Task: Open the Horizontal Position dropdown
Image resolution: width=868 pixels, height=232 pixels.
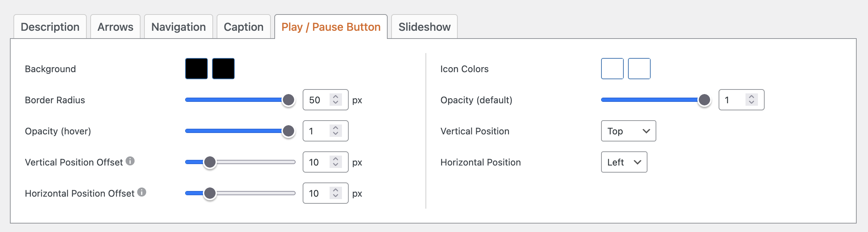Action: (x=624, y=162)
